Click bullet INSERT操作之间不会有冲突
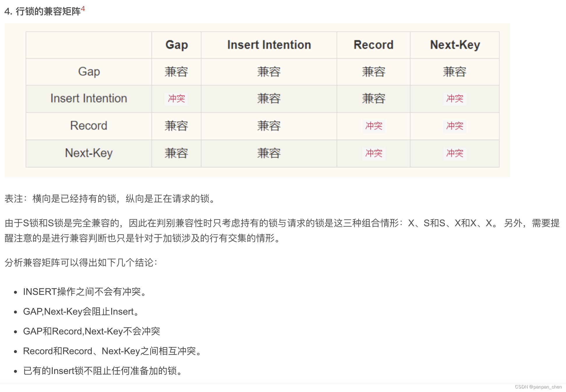566x392 pixels. point(85,292)
